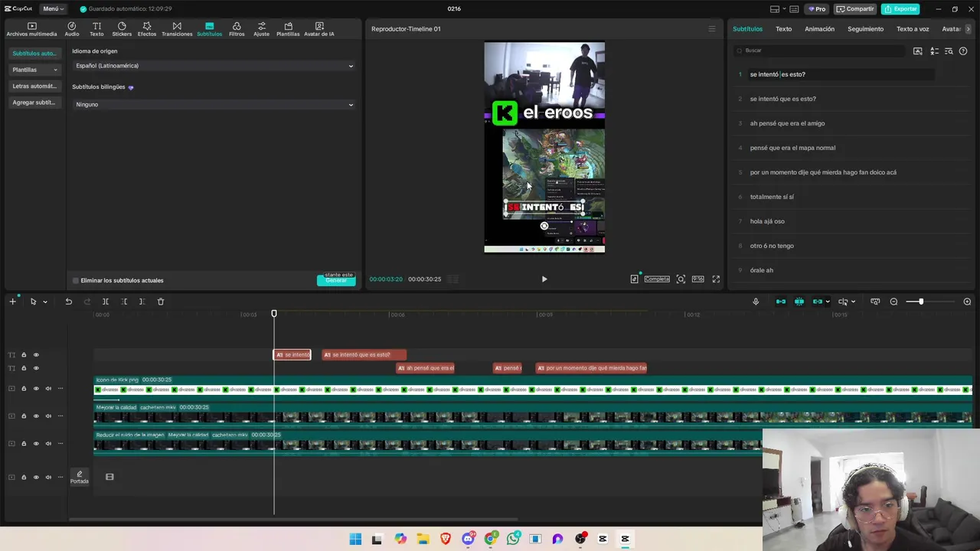Screen dimensions: 980x551
Task: Click the Generar button
Action: coord(336,281)
